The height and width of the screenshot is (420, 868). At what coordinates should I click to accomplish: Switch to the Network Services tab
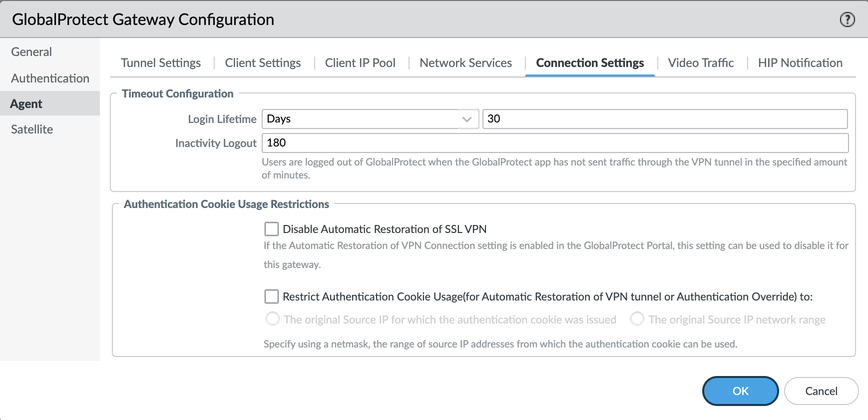point(465,63)
